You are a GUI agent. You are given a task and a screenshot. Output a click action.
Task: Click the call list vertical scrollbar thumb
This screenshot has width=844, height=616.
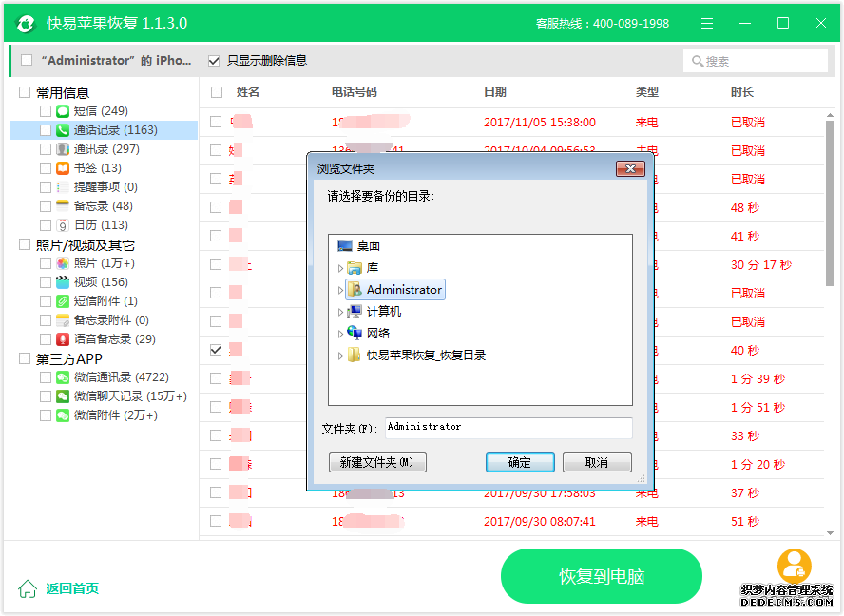[x=830, y=204]
